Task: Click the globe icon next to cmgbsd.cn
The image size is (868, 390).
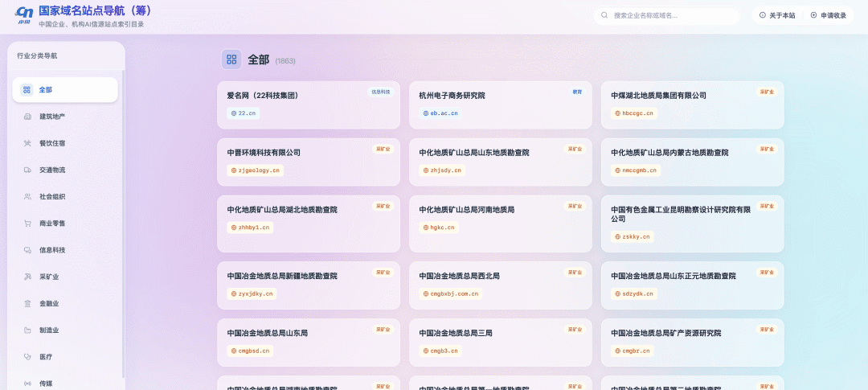Action: pyautogui.click(x=234, y=351)
